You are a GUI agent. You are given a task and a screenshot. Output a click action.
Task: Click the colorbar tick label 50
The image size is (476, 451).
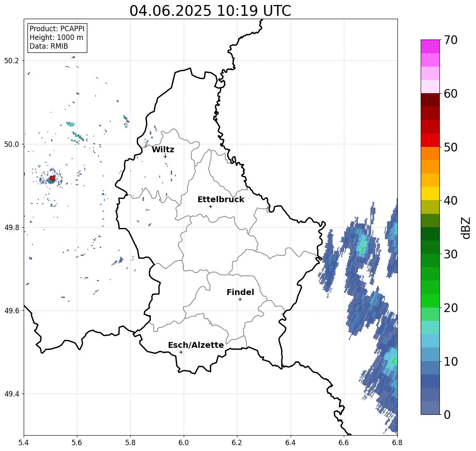pos(451,147)
